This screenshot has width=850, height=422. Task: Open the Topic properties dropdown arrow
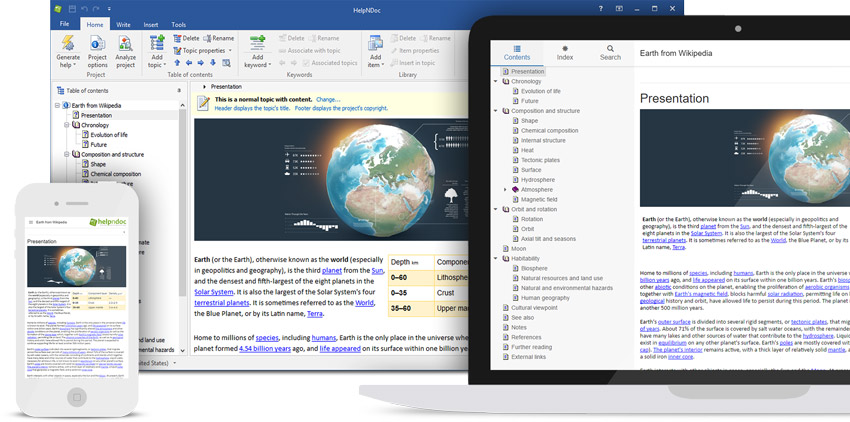[230, 50]
